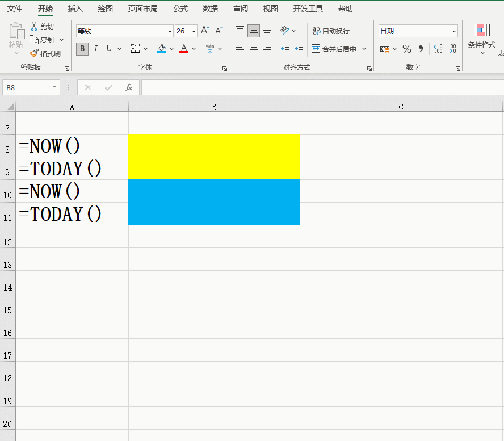Toggle Bold formatting
The height and width of the screenshot is (441, 504).
82,49
